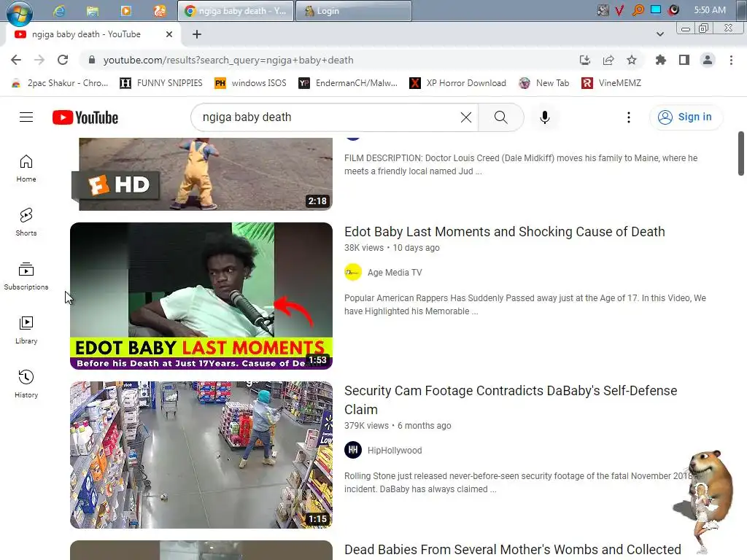Start voice search with microphone
Image resolution: width=747 pixels, height=560 pixels.
coord(544,117)
